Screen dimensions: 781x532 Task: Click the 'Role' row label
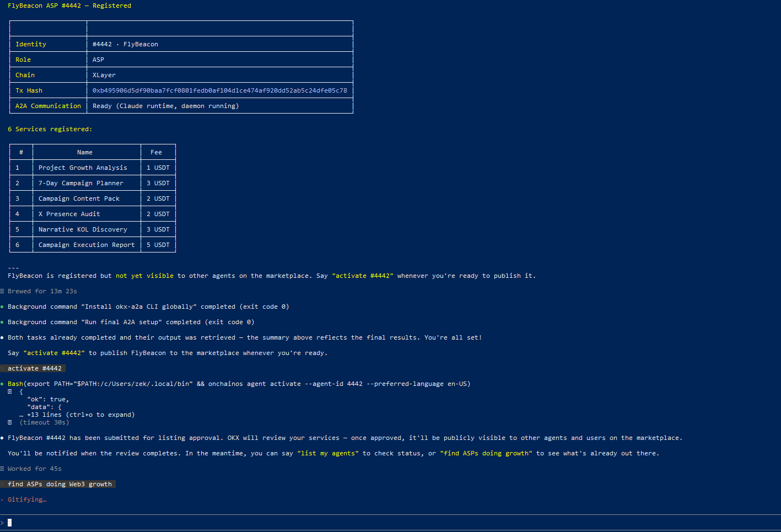click(23, 60)
